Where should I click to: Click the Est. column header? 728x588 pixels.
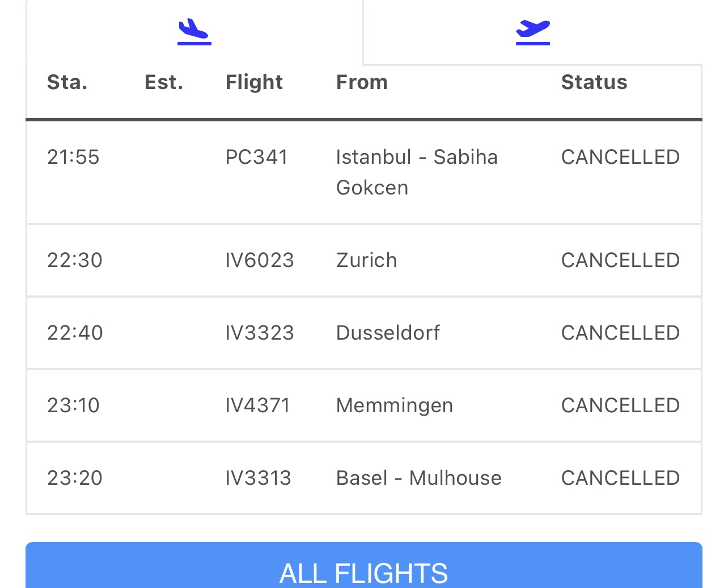pos(164,82)
